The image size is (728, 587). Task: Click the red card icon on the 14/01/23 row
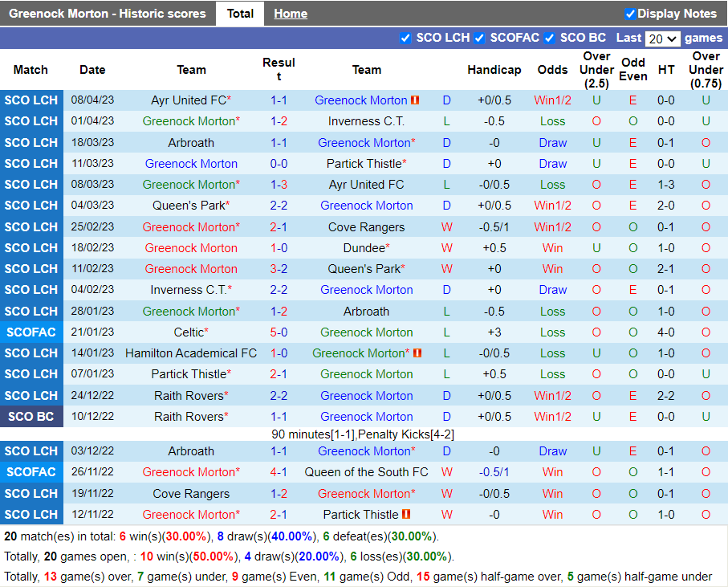pos(417,353)
